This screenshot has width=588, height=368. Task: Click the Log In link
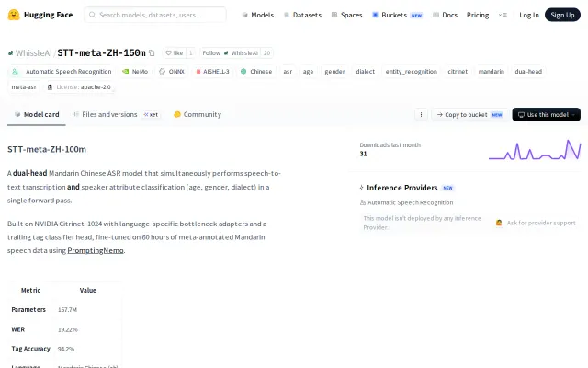pos(529,15)
